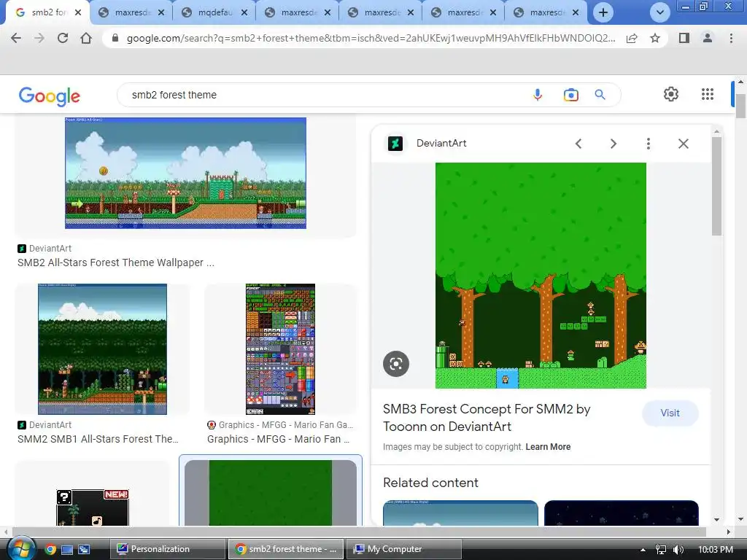Open Chrome three-dot menu
Screen dimensions: 747x560
pos(731,38)
